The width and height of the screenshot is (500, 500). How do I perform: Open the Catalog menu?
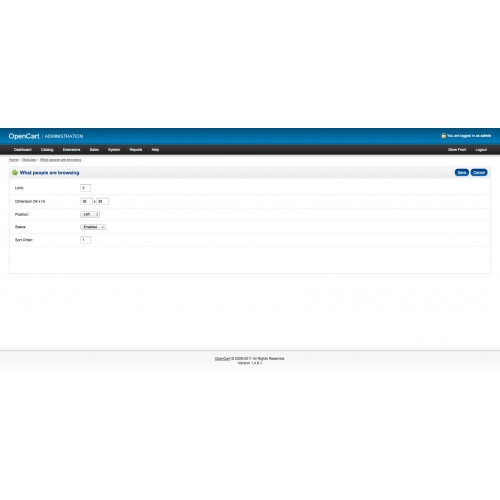47,150
